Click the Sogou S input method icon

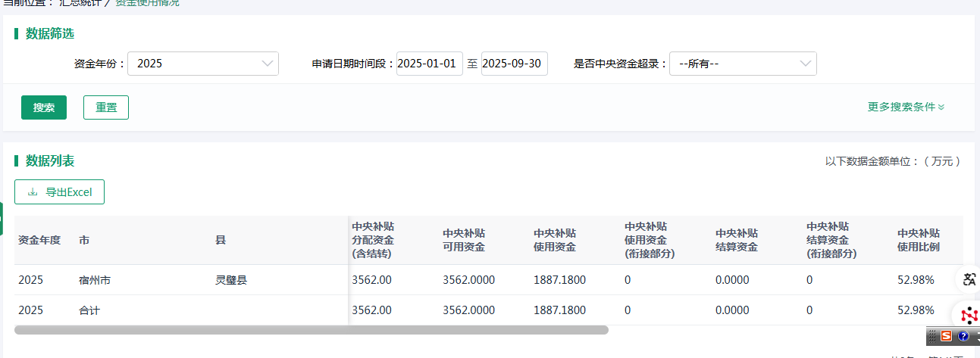[947, 336]
